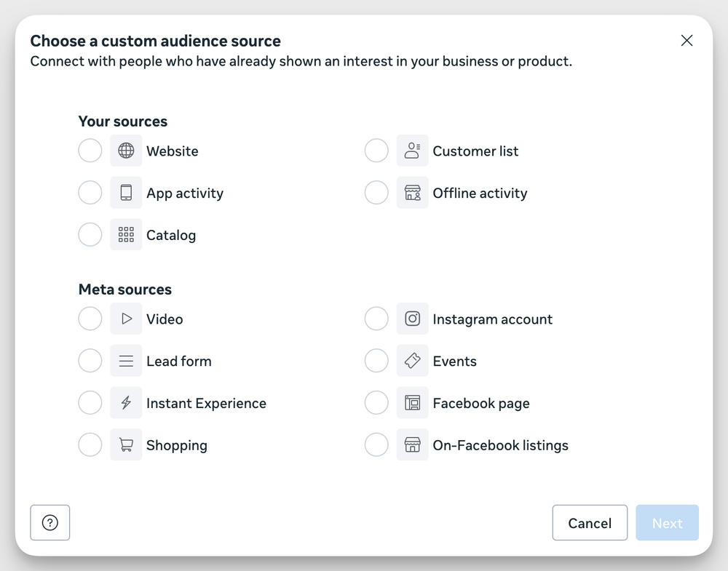Select the Website radio button

click(90, 151)
